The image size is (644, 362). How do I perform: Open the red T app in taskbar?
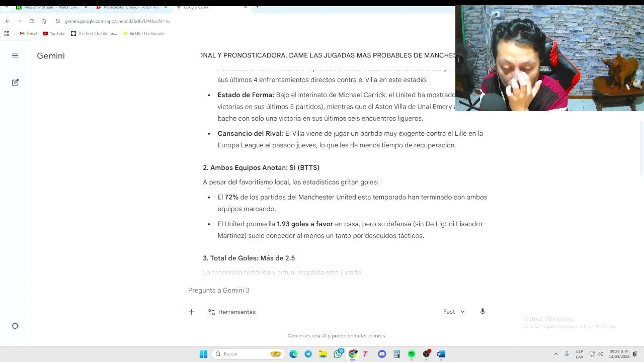[x=365, y=354]
